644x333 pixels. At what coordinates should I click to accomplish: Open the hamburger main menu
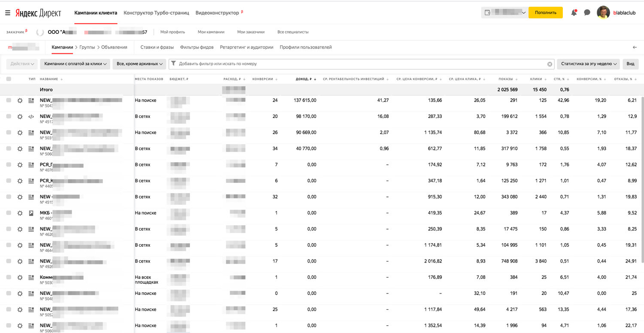click(8, 13)
